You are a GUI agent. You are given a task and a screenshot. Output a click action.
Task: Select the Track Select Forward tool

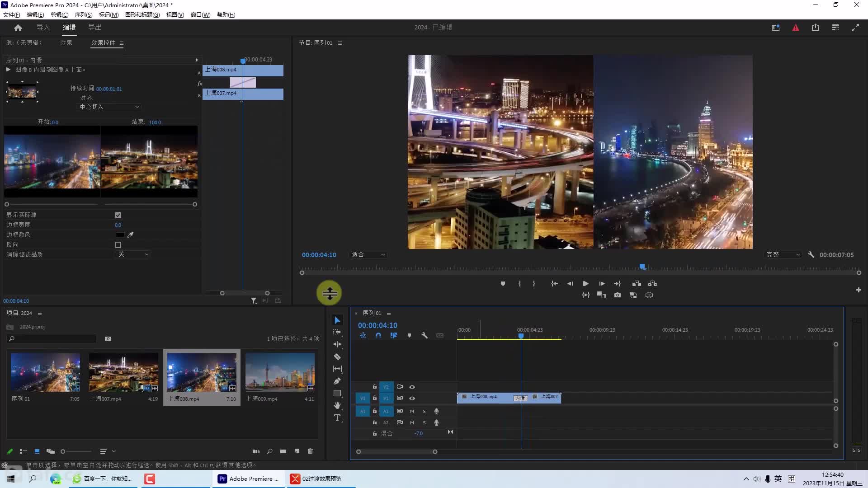pos(337,332)
